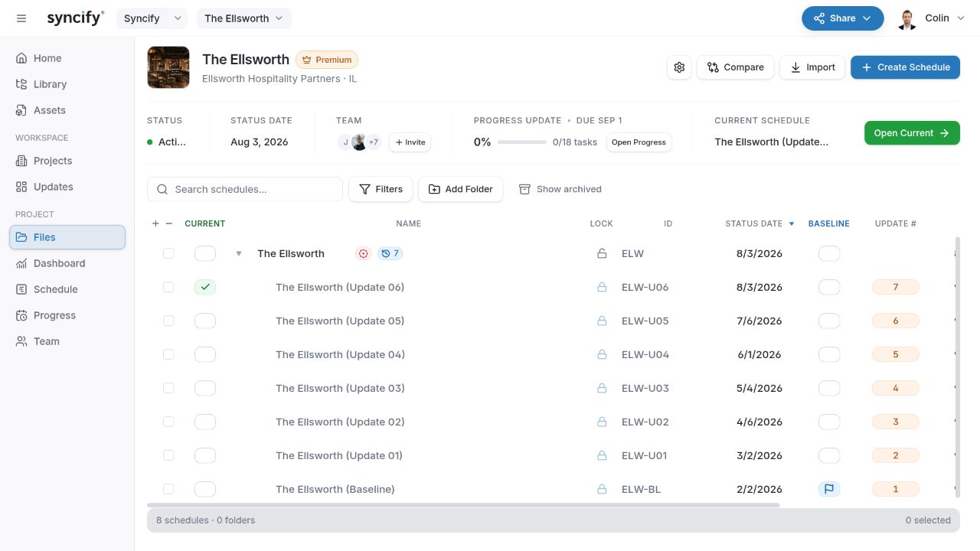Screen dimensions: 980x551
Task: Open the hamburger menu icon
Action: pyautogui.click(x=21, y=18)
